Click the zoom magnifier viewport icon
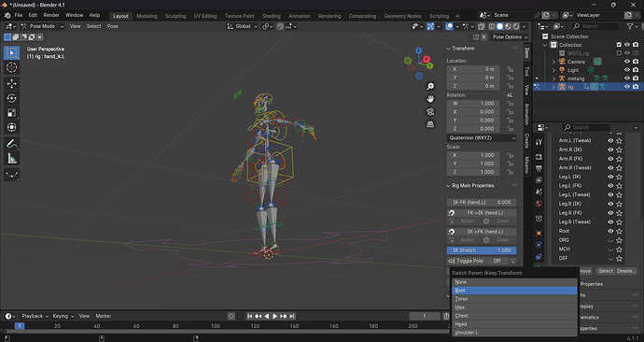Viewport: 644px width, 342px height. pos(430,86)
